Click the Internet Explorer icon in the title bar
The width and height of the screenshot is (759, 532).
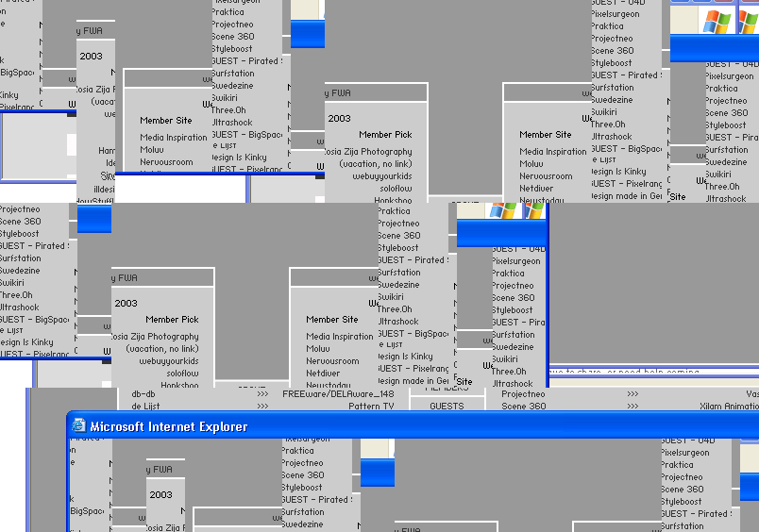pyautogui.click(x=78, y=425)
